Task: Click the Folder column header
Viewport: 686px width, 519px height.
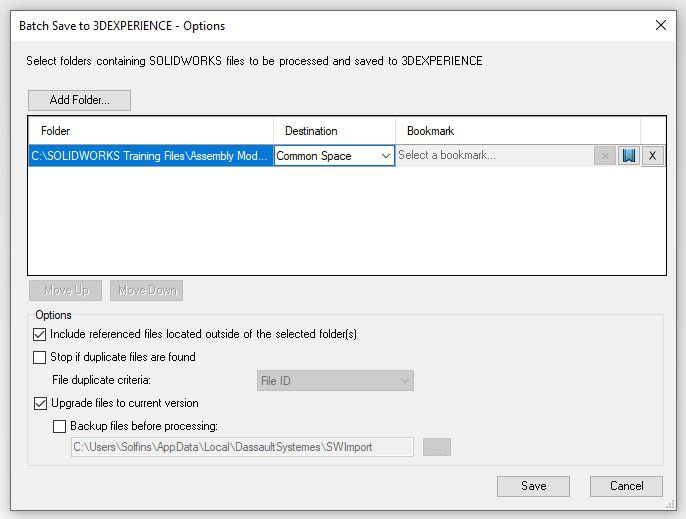Action: [x=150, y=131]
